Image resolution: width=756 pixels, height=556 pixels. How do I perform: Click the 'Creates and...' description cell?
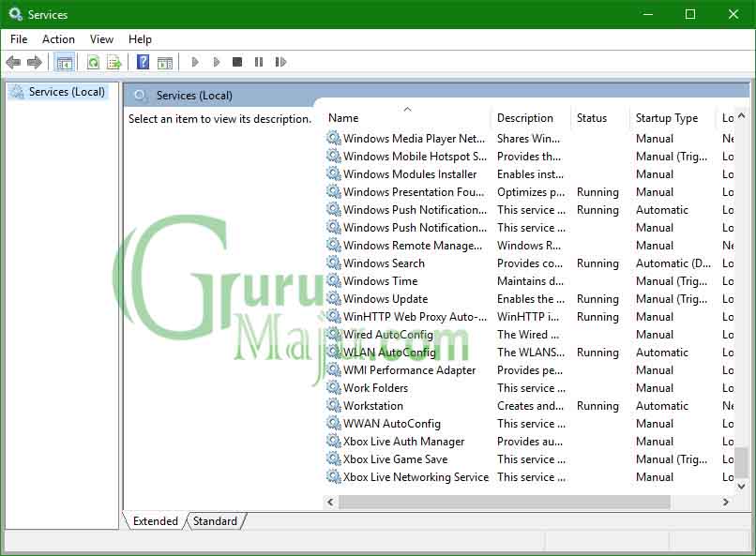pyautogui.click(x=530, y=406)
